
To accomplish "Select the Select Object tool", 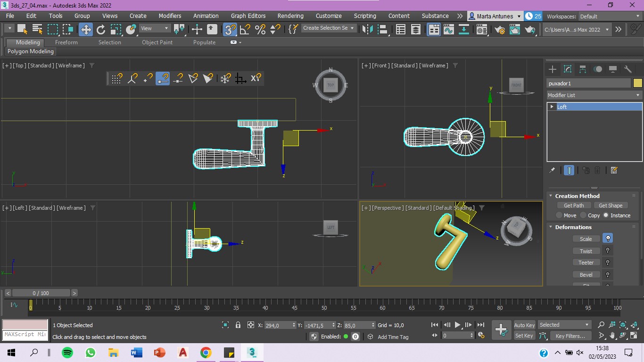I will 22,29.
